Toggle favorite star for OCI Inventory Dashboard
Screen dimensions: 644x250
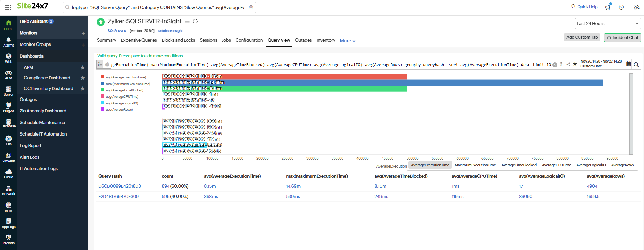pyautogui.click(x=82, y=88)
